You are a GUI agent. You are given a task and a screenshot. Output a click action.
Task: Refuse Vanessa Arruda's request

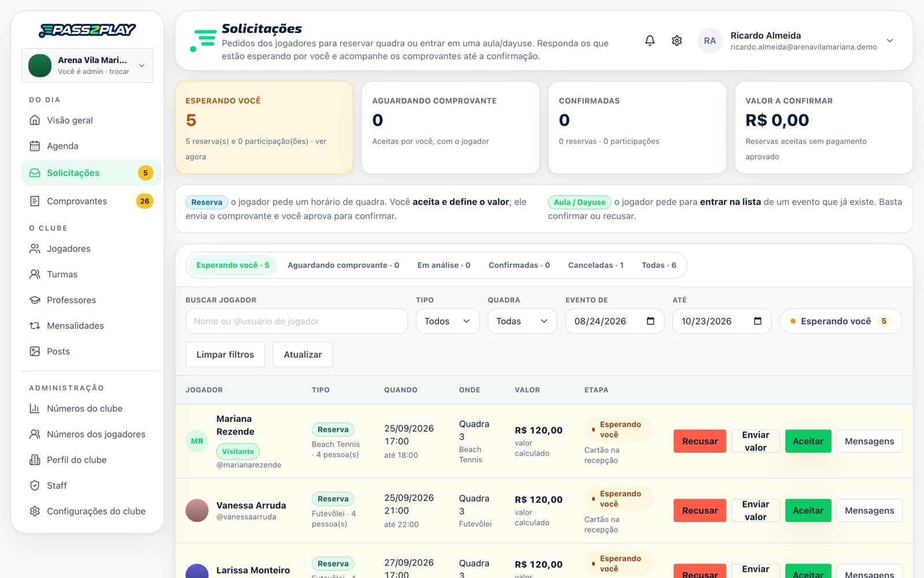[700, 510]
